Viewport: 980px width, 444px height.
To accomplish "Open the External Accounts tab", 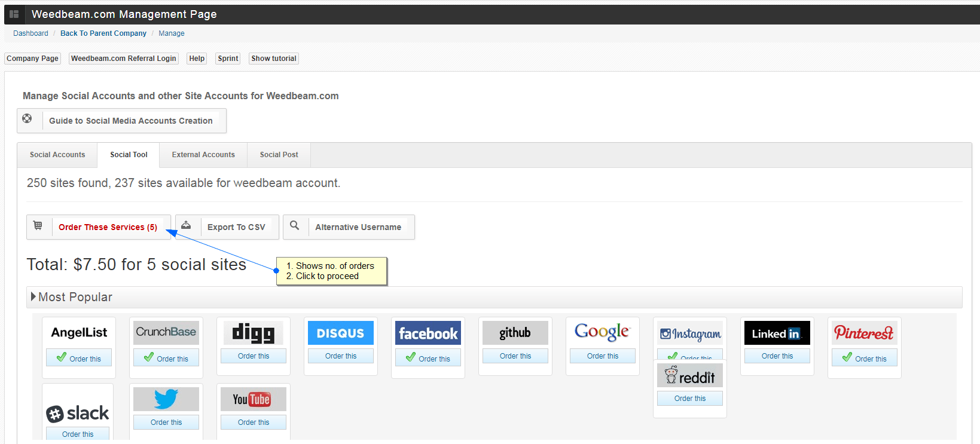I will (x=203, y=155).
